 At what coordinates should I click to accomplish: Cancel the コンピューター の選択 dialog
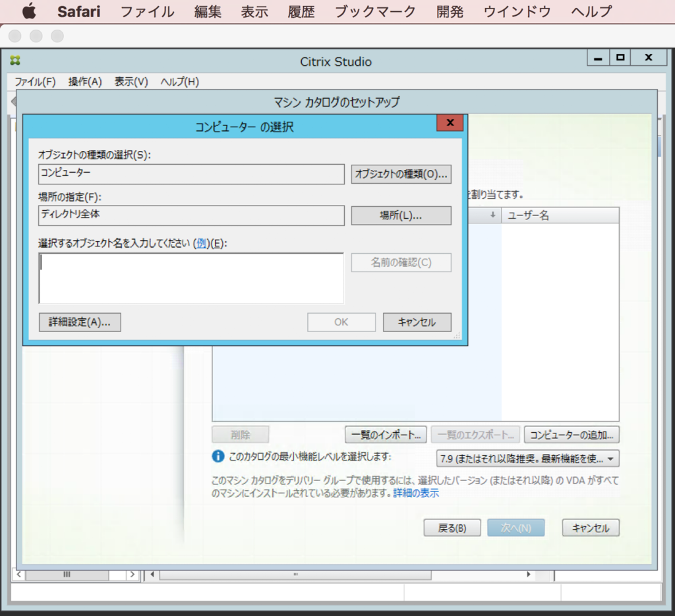[417, 322]
